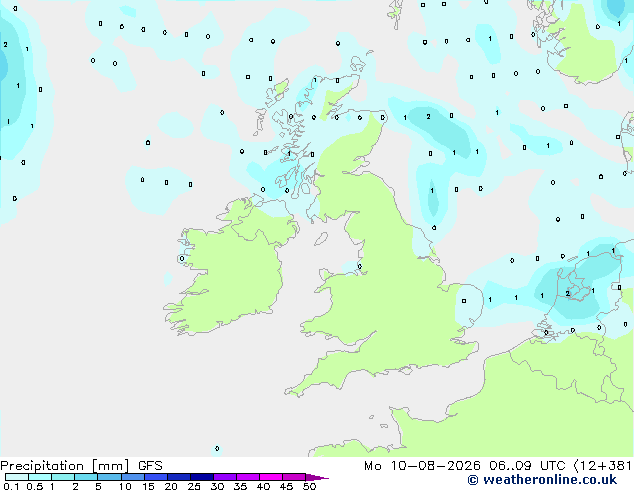The width and height of the screenshot is (634, 490).
Task: Click the '10' scale label
Action: 125,486
